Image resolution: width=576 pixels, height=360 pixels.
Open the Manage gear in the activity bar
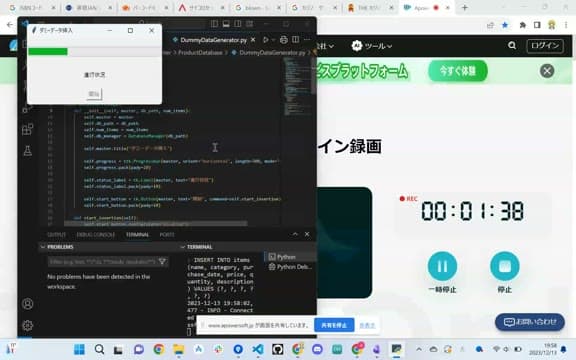[28, 325]
